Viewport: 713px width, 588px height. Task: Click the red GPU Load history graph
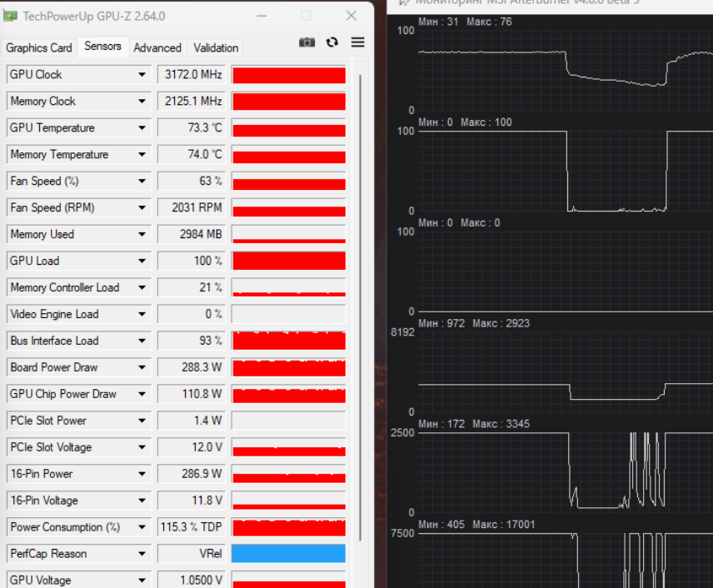[289, 261]
